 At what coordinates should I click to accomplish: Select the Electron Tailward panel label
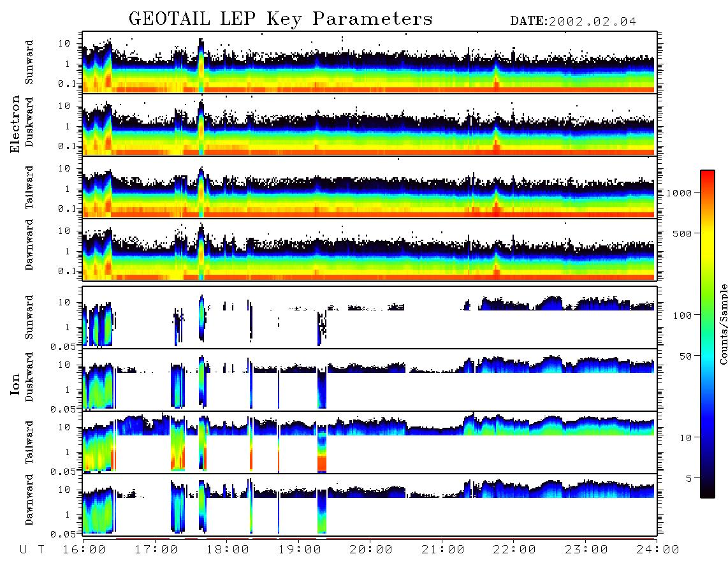(29, 187)
